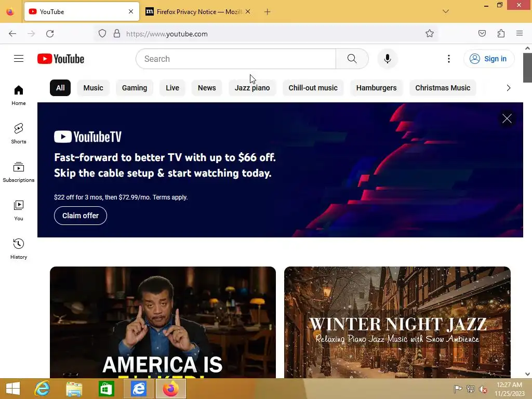Click Firefox icon in taskbar
The height and width of the screenshot is (399, 532).
point(170,389)
